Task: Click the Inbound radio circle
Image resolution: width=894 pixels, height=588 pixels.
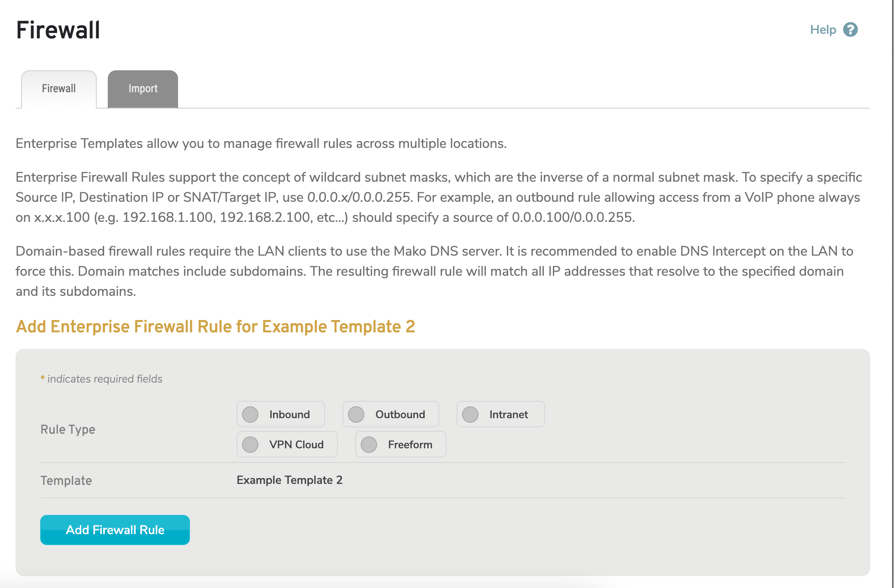Action: pyautogui.click(x=250, y=414)
